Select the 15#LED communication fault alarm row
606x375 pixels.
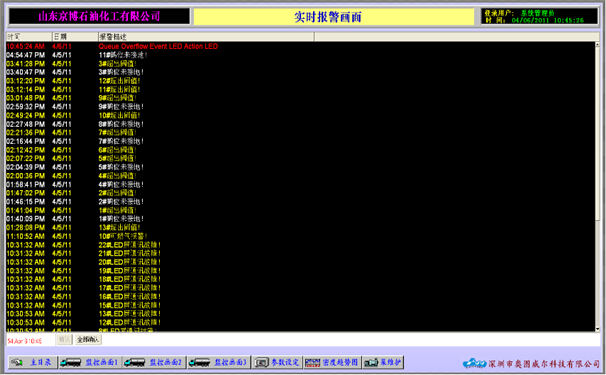(x=300, y=305)
